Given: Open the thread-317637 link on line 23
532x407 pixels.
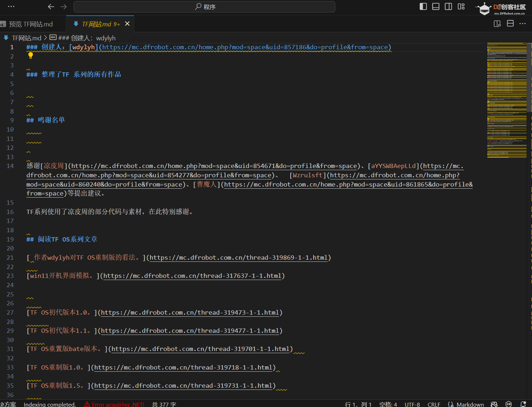Looking at the screenshot, I should 192,276.
